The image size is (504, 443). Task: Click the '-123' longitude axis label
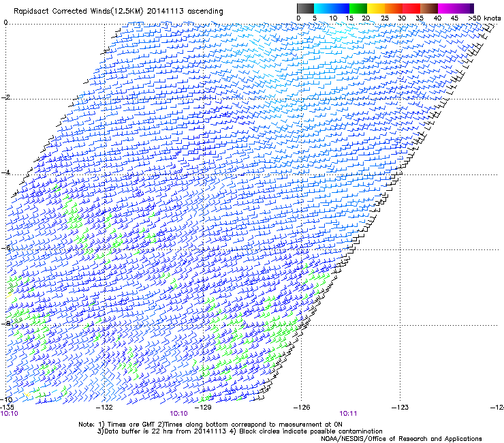[x=400, y=408]
